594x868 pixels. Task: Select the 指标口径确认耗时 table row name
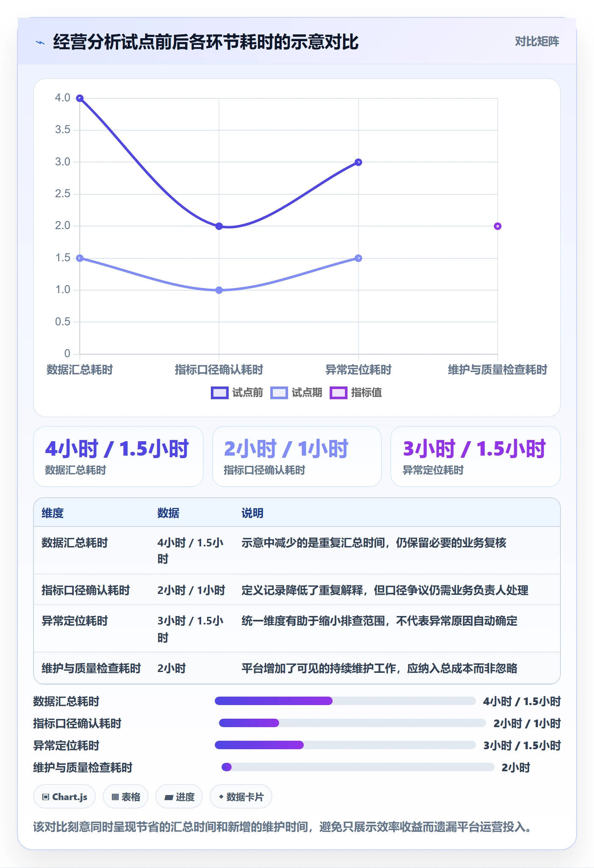(x=86, y=591)
